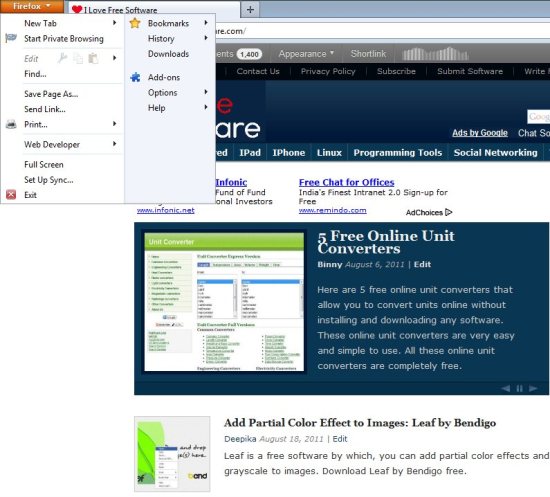This screenshot has height=497, width=550.
Task: Pause the featured article slideshow
Action: coord(519,388)
